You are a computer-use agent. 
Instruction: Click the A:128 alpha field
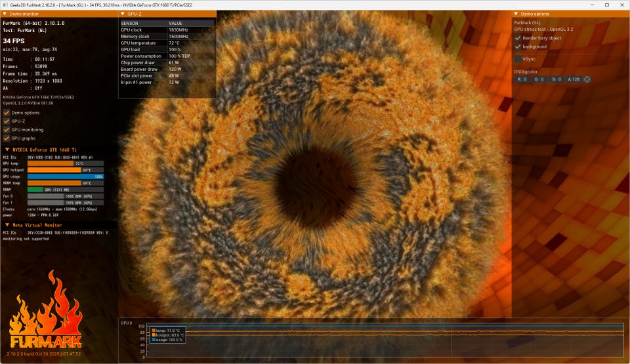574,79
